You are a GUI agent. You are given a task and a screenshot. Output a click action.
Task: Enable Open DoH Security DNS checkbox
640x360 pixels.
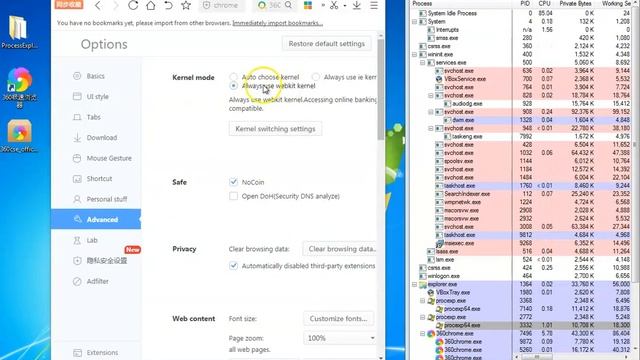point(233,196)
